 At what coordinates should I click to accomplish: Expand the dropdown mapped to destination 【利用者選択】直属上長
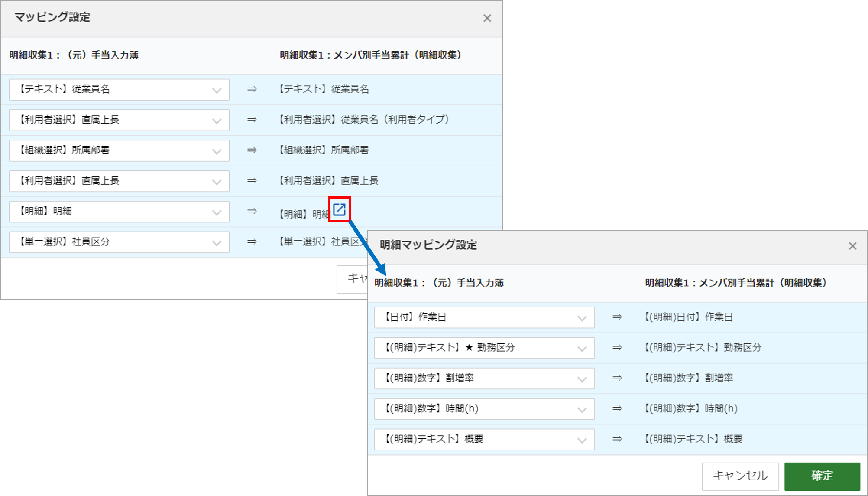[119, 181]
